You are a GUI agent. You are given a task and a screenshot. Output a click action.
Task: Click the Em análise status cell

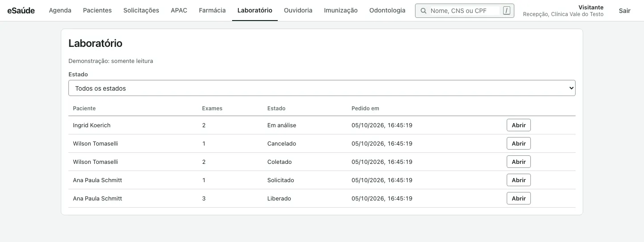coord(282,125)
